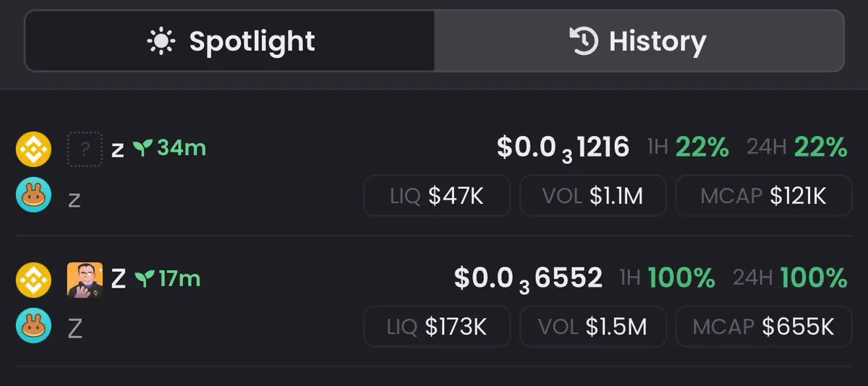Click BNB chain icon on 34m token row
Image resolution: width=868 pixels, height=386 pixels.
pyautogui.click(x=33, y=150)
